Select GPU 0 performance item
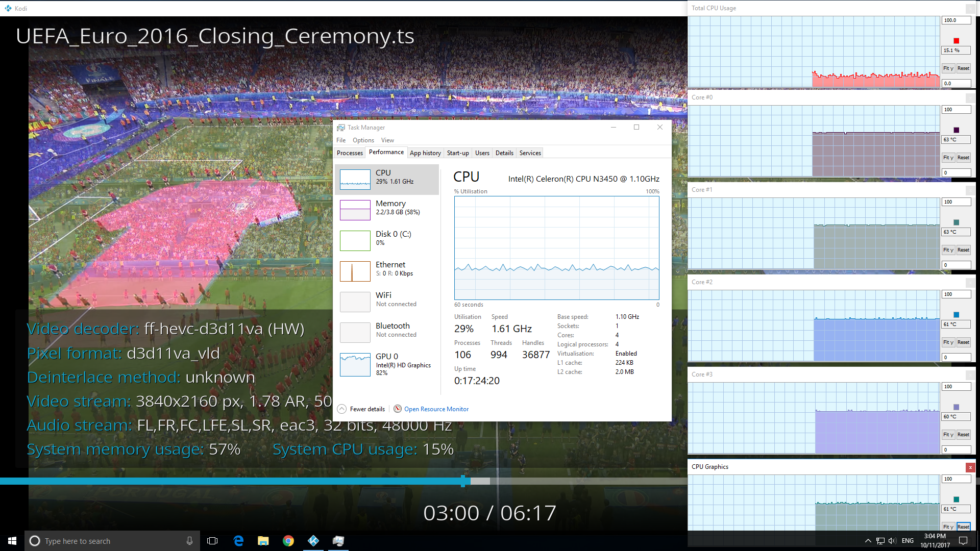The height and width of the screenshot is (551, 980). coord(387,365)
